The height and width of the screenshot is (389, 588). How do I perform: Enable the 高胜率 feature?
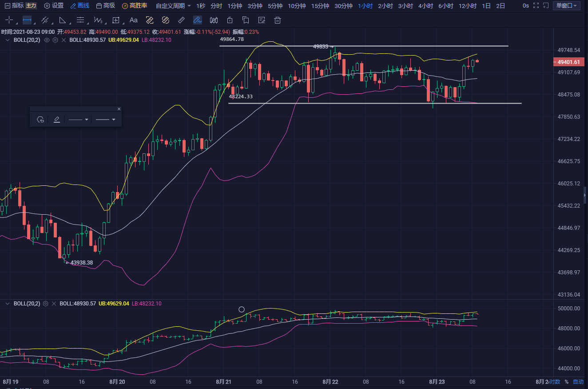click(x=135, y=6)
